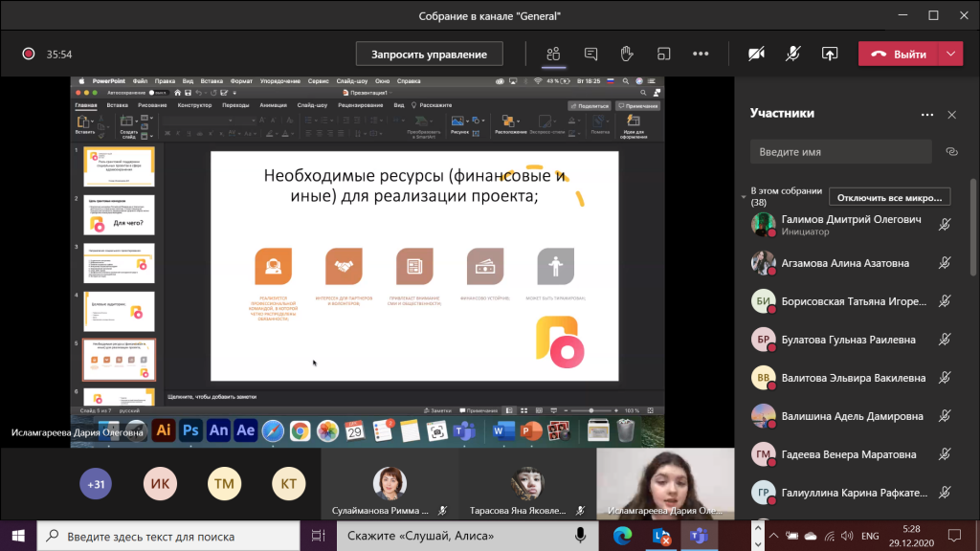The image size is (980, 551).
Task: Click Отключить все микрофоны button
Action: (889, 197)
